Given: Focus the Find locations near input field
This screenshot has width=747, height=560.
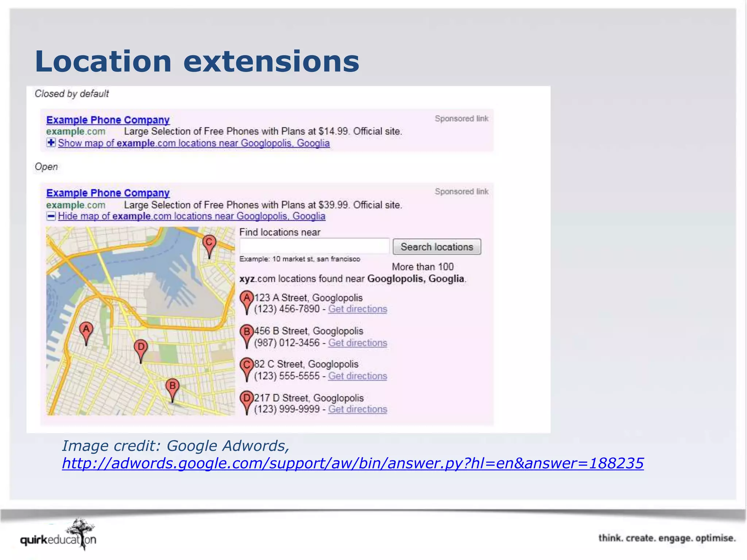Looking at the screenshot, I should pos(314,246).
